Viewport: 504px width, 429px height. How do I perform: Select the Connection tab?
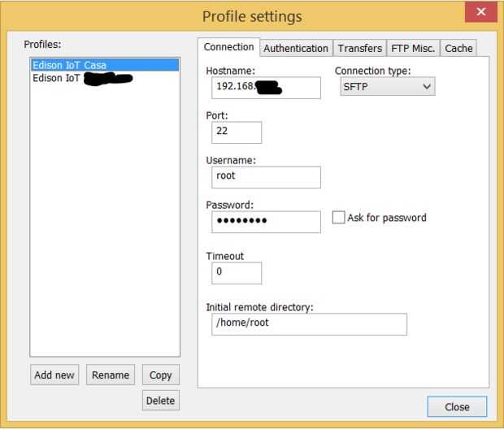tap(228, 47)
